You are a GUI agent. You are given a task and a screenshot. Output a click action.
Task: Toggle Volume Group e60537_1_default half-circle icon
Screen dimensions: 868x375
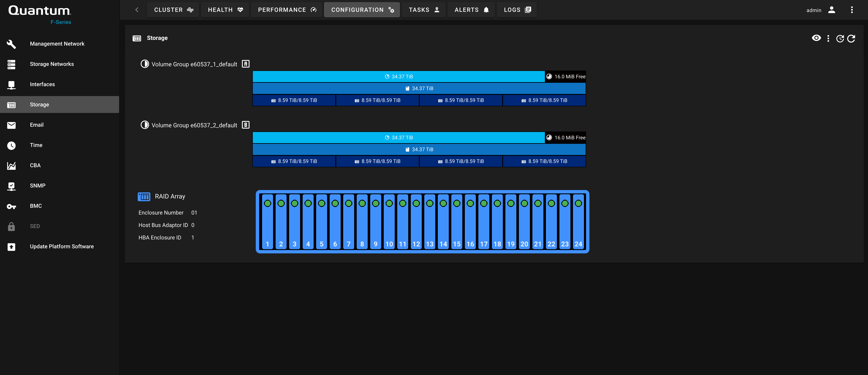coord(144,64)
